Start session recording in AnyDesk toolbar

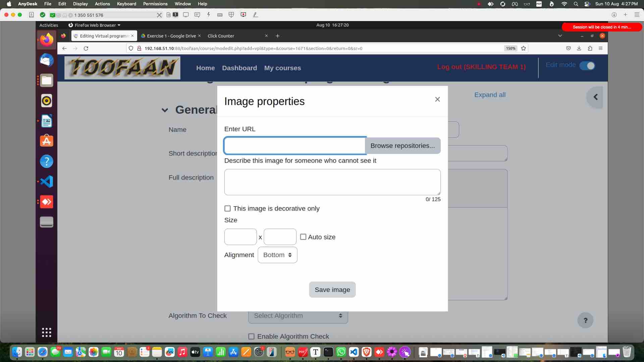(244, 15)
